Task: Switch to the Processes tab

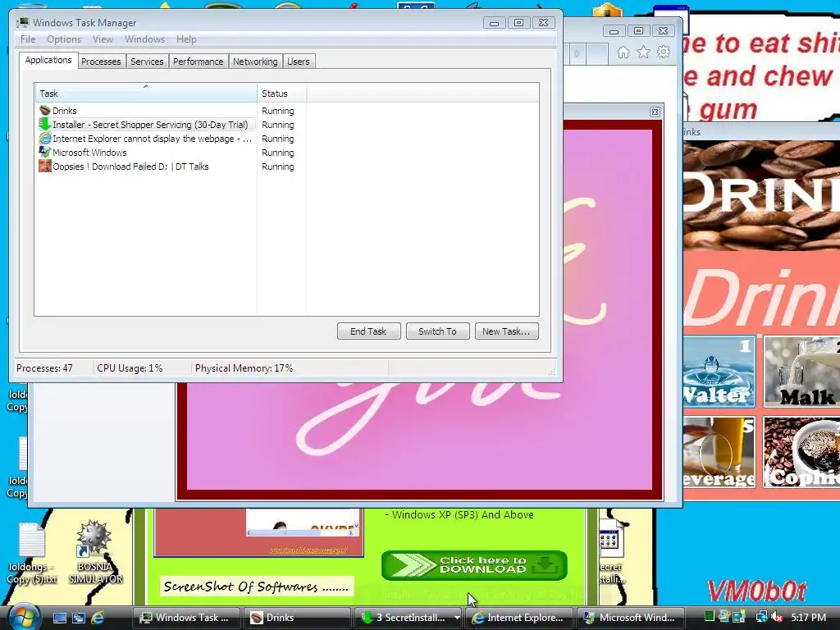Action: [101, 62]
